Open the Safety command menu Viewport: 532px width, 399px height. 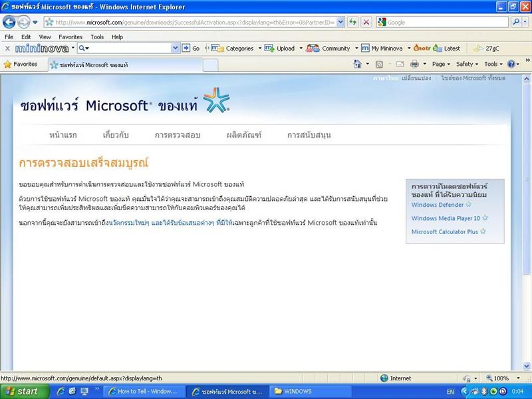tap(467, 64)
